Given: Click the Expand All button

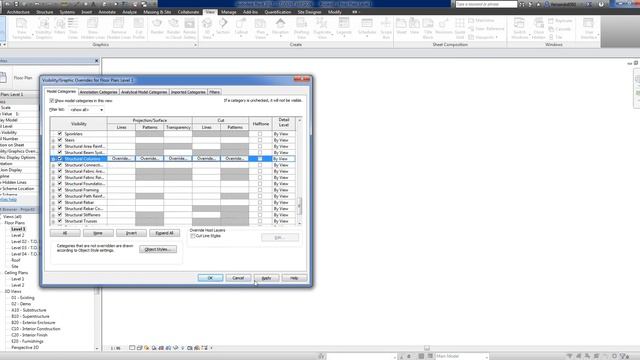Looking at the screenshot, I should (164, 233).
